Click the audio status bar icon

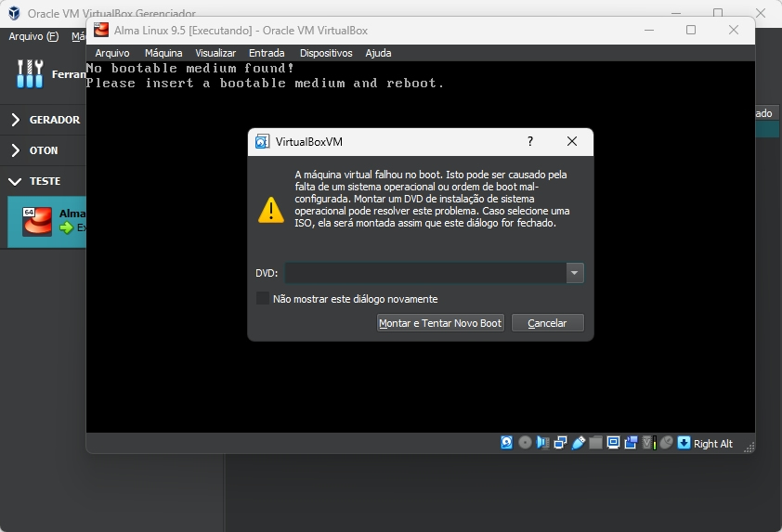coord(542,443)
